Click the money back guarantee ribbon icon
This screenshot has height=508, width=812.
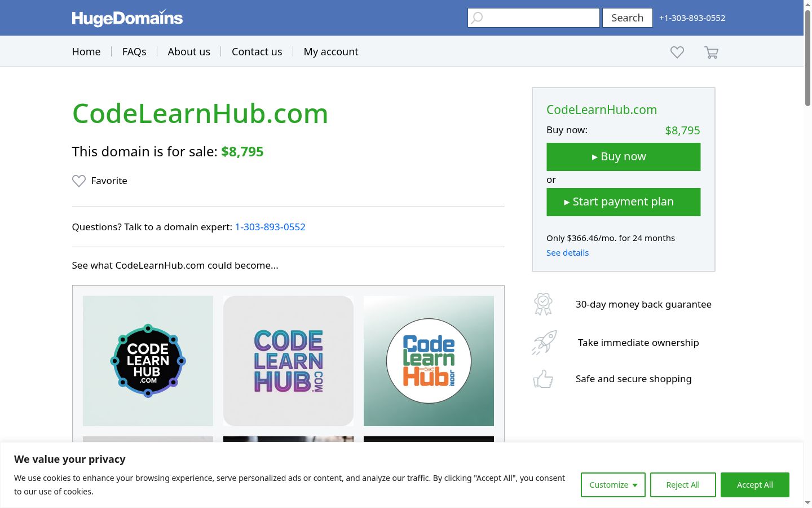(543, 304)
